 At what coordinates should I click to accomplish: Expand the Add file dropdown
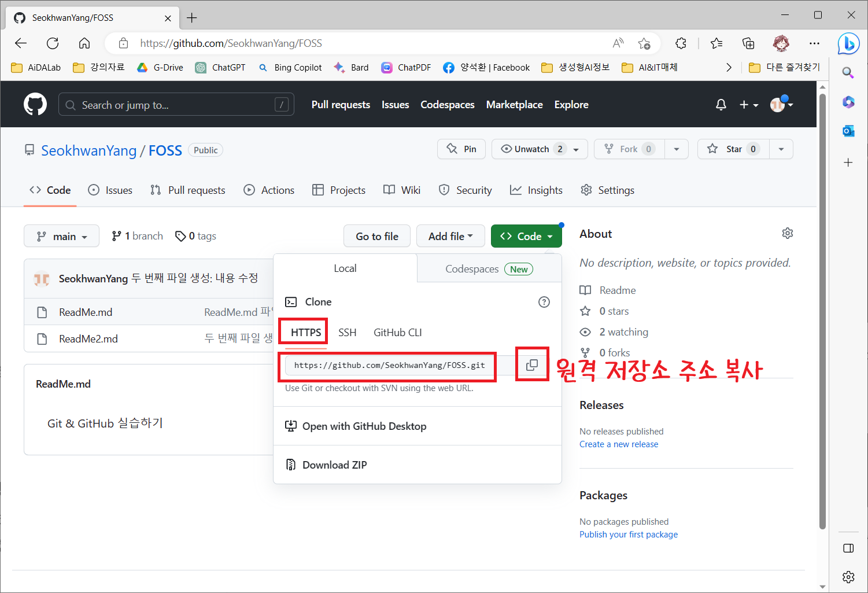tap(450, 236)
